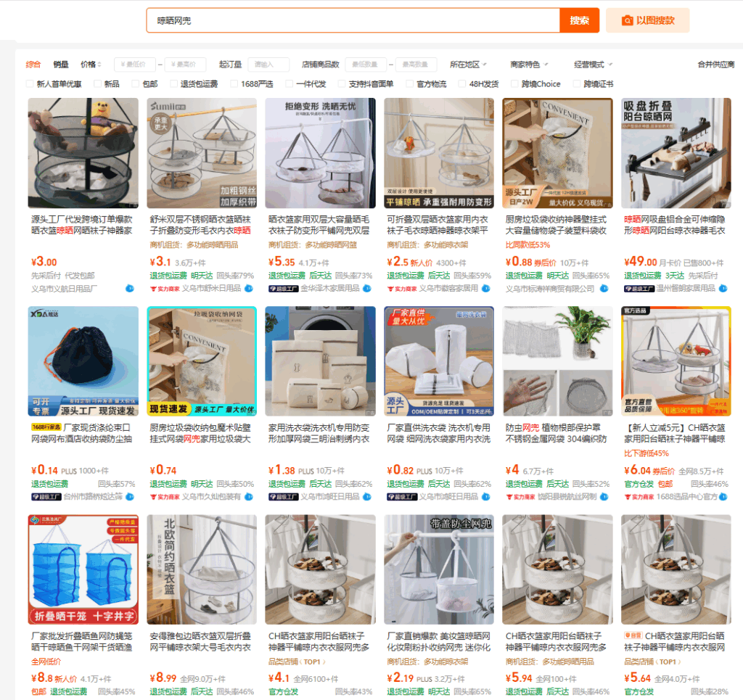Click blue chat icon beside 义乌市义航日用品厂
Image resolution: width=743 pixels, height=700 pixels.
(x=130, y=289)
